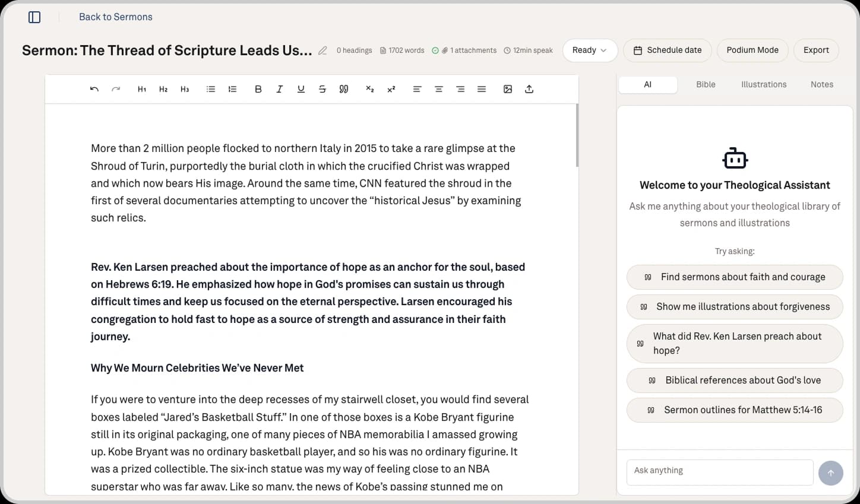Click the upload file icon
This screenshot has width=860, height=504.
[529, 89]
